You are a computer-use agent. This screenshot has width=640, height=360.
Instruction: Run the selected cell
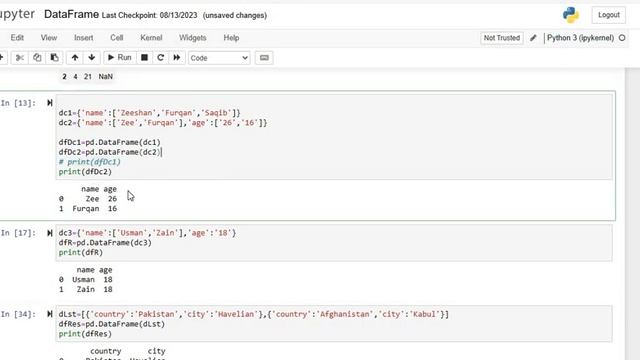tap(119, 58)
